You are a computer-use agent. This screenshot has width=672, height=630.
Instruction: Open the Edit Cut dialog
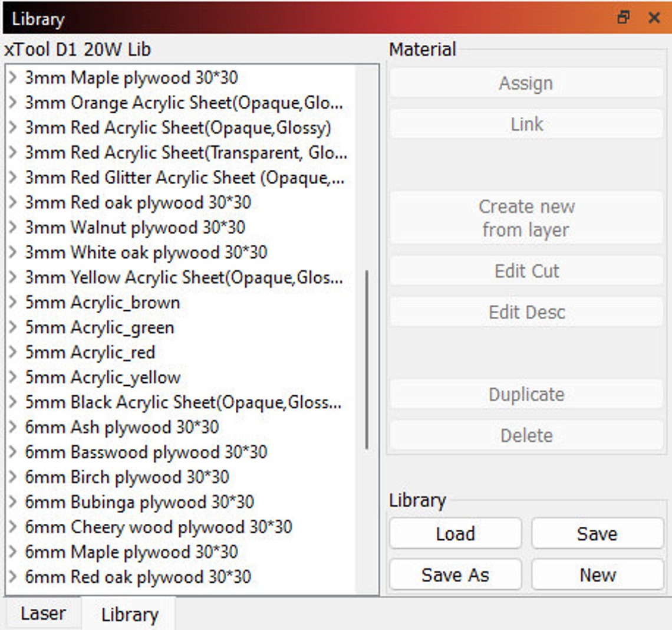525,271
